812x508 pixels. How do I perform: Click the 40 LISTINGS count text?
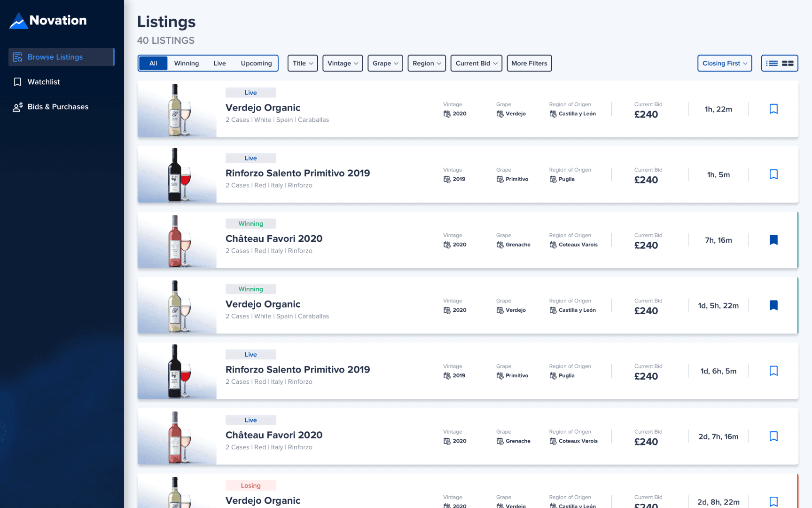166,40
